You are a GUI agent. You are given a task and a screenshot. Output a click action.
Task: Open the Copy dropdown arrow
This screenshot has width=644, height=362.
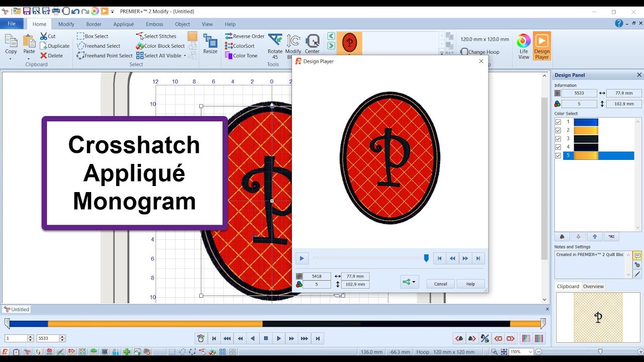11,58
